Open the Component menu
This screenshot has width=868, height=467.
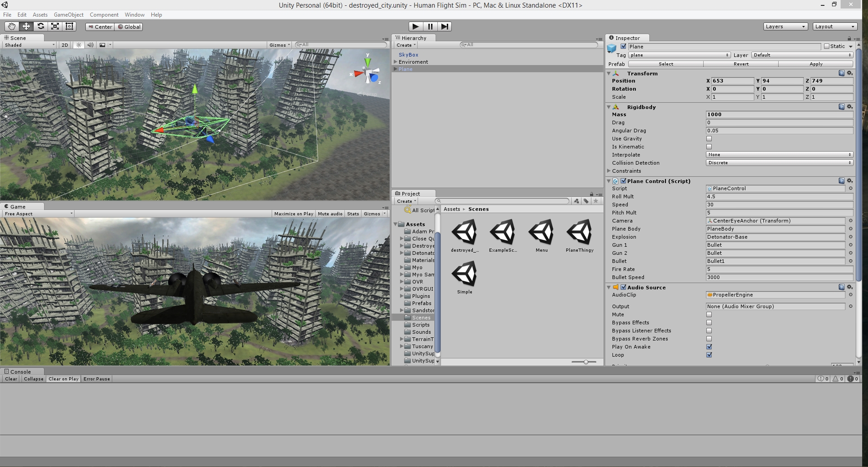pos(104,15)
